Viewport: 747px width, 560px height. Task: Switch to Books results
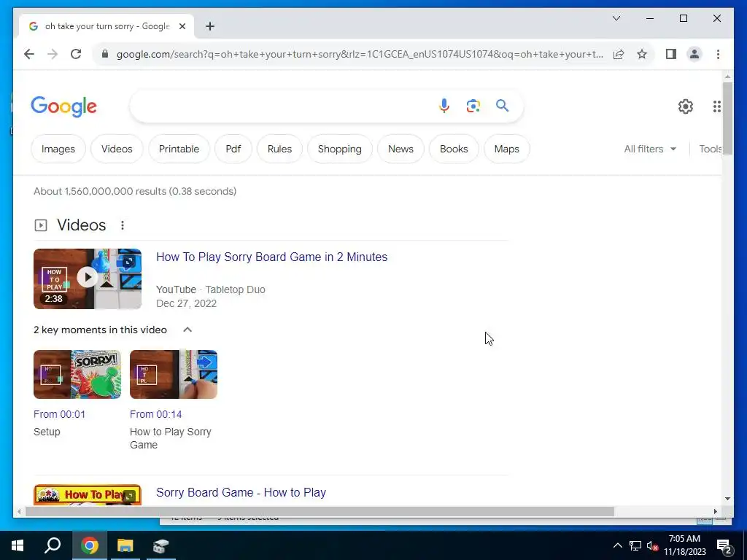(x=454, y=149)
